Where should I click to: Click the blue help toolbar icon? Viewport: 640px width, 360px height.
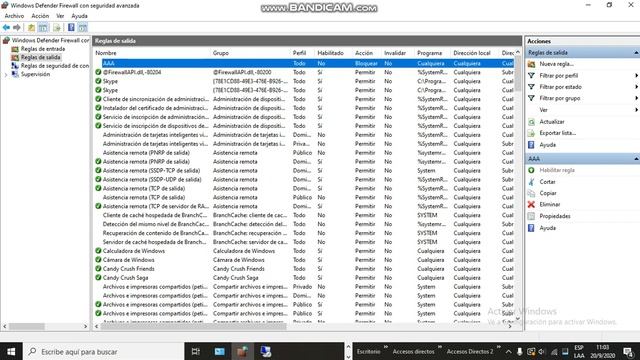(x=71, y=27)
